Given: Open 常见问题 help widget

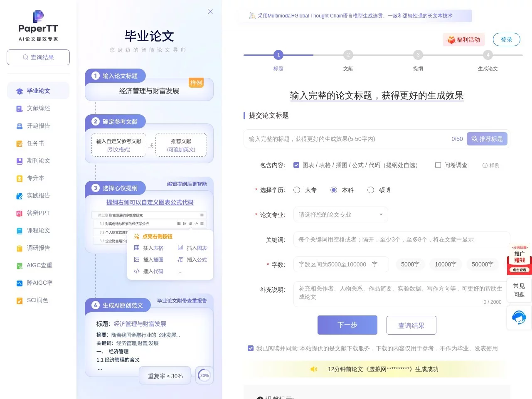Looking at the screenshot, I should pyautogui.click(x=519, y=290).
